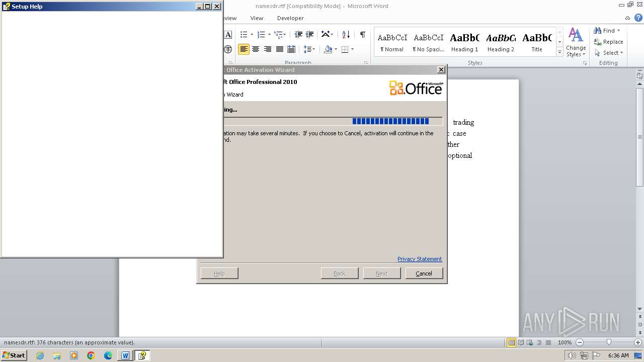Click the Windows Start button

14,355
